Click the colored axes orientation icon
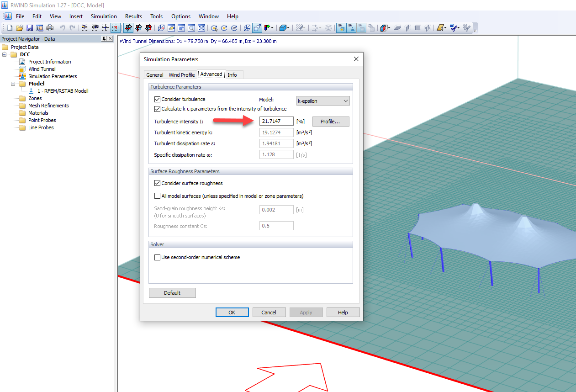Viewport: 576px width, 392px height. [266, 28]
